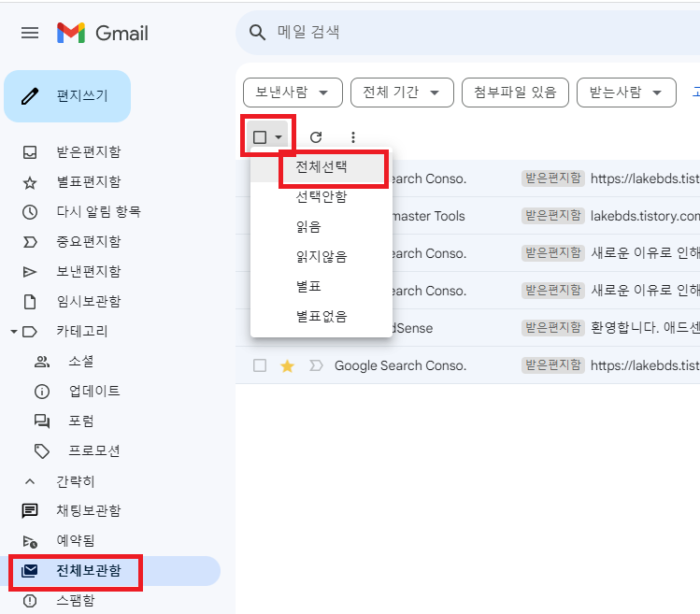Open 예약됨 scheduled folder
700x614 pixels.
coord(76,540)
